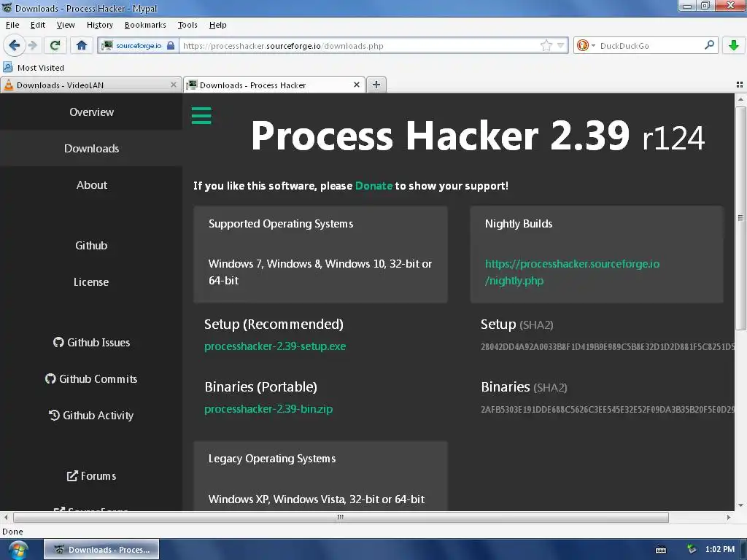
Task: Toggle the green hamburger sidebar menu
Action: (x=201, y=115)
